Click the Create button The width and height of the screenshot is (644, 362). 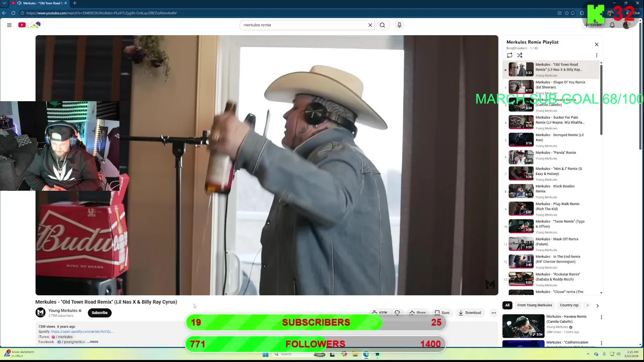click(593, 25)
